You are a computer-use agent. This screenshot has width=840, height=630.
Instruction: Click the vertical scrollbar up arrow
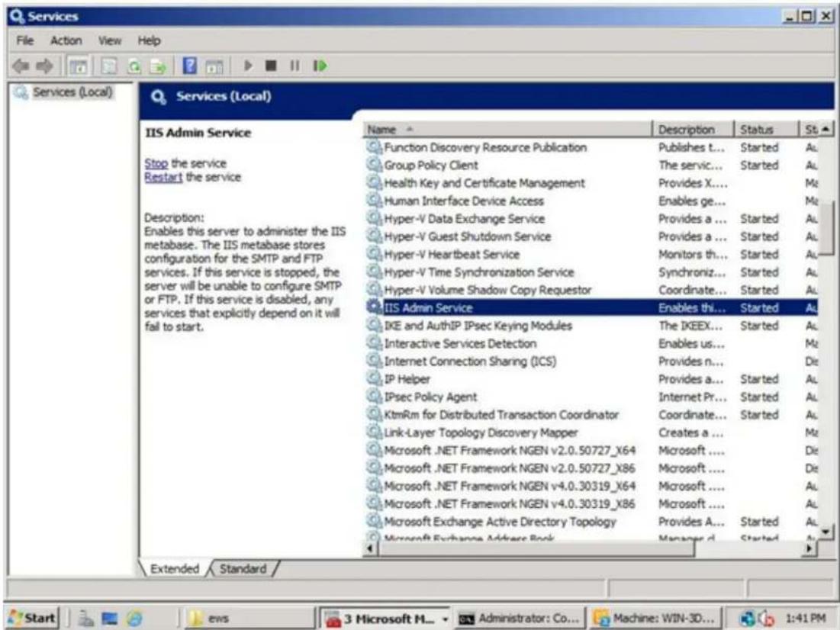pyautogui.click(x=826, y=129)
